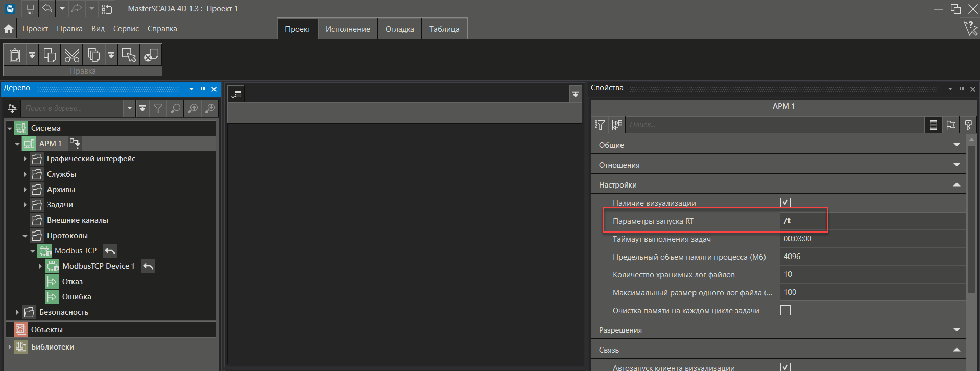The width and height of the screenshot is (980, 371).
Task: Switch to the 'Отладка' tab
Action: pyautogui.click(x=399, y=29)
